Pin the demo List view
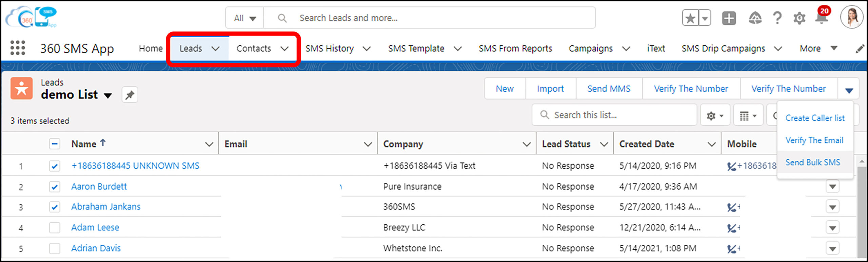The image size is (868, 262). coord(130,95)
